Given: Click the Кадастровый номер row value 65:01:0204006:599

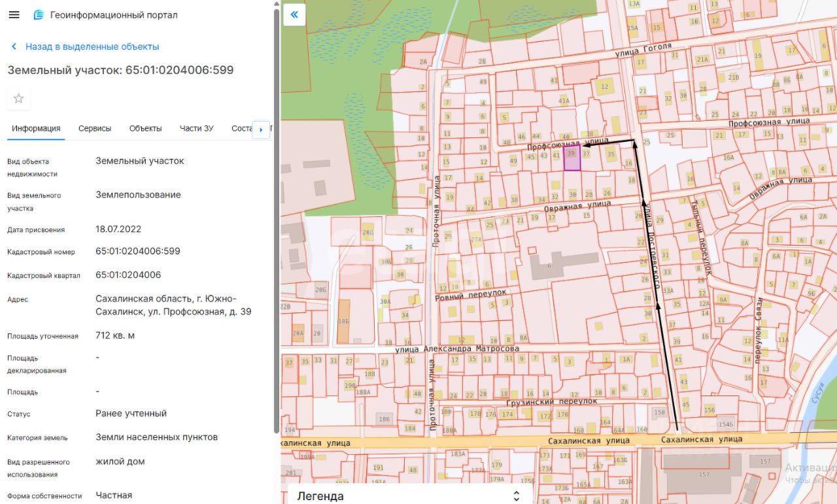Looking at the screenshot, I should pyautogui.click(x=138, y=251).
